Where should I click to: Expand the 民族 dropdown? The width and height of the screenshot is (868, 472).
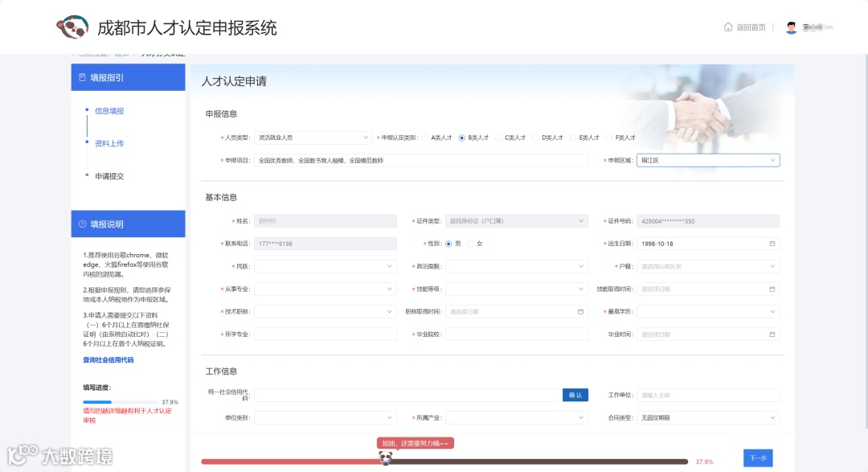[325, 266]
